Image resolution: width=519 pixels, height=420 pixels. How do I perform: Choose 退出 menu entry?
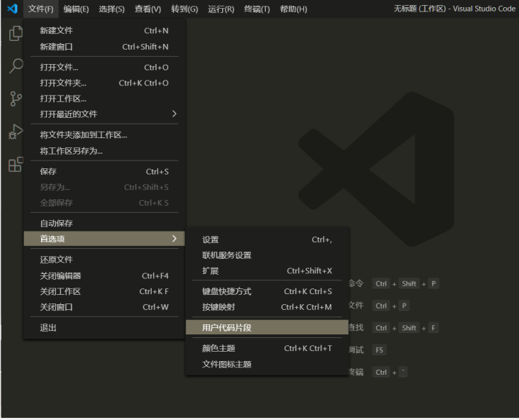(x=104, y=328)
